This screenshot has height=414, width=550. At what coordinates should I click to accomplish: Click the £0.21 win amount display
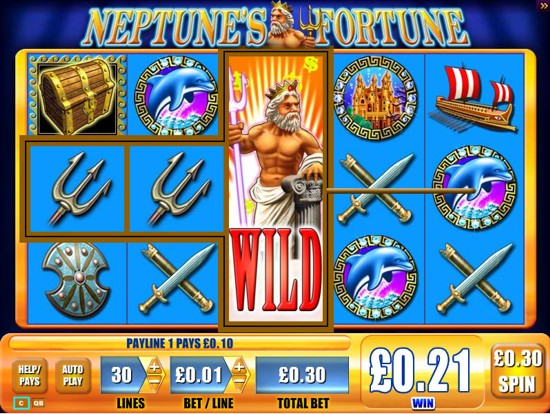tap(421, 370)
